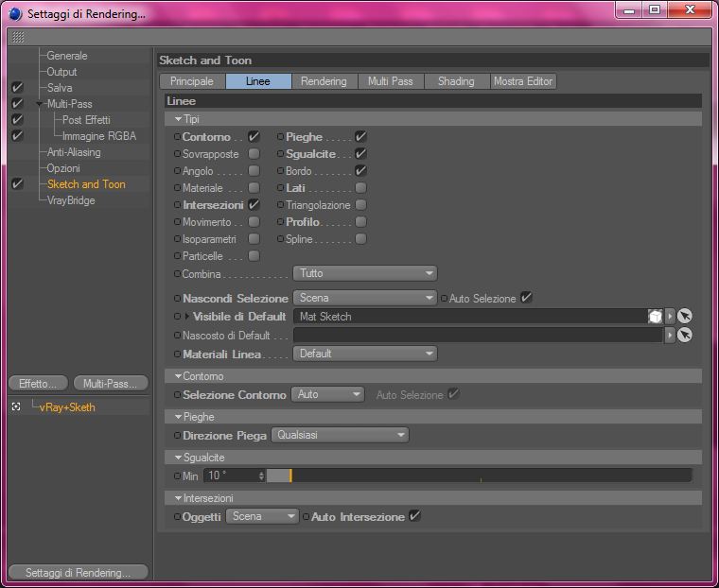Viewport: 719px width, 588px height.
Task: Toggle Auto Intersezione checkbox
Action: pos(414,515)
